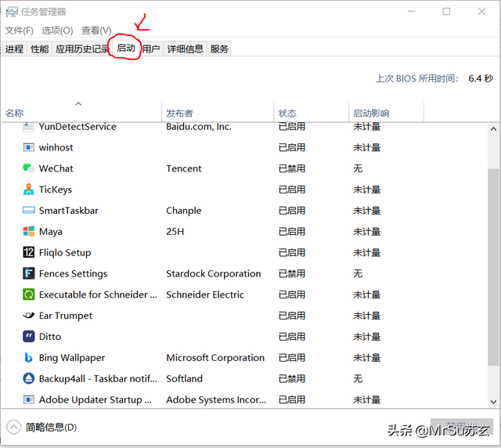This screenshot has height=448, width=501.
Task: Click publisher Schneider Electric
Action: 205,294
